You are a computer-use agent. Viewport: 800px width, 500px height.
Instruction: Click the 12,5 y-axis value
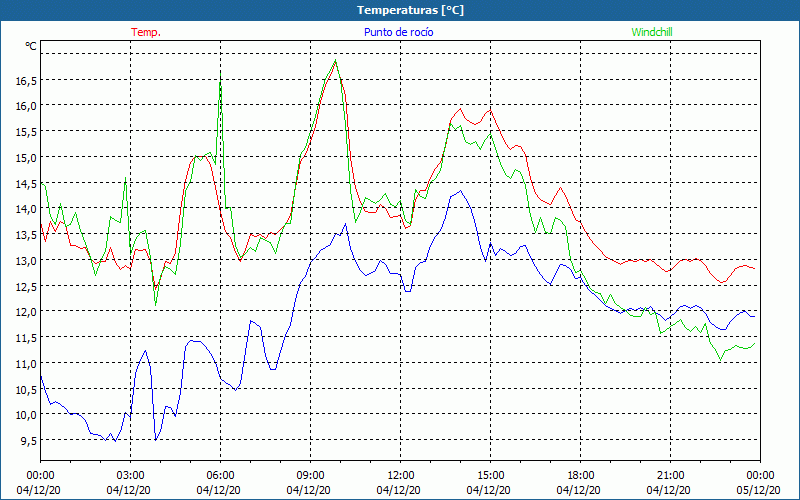point(25,286)
